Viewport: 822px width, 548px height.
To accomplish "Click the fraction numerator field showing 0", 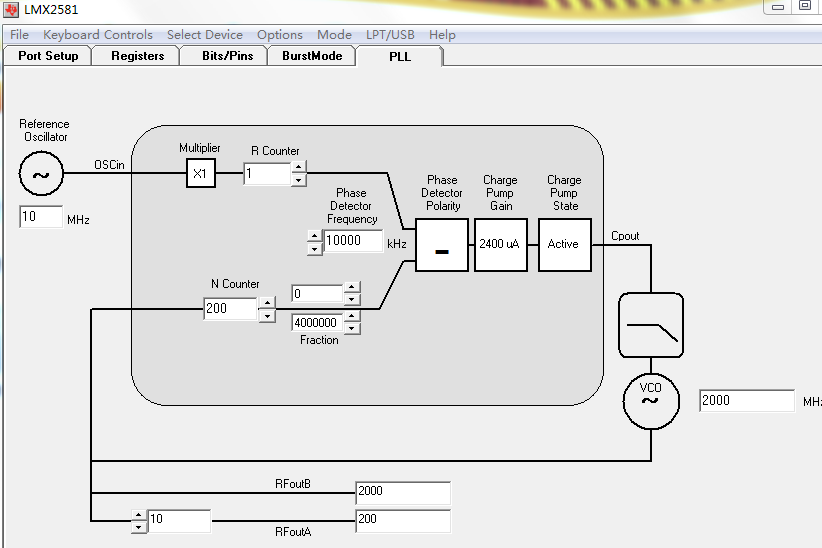I will [318, 293].
